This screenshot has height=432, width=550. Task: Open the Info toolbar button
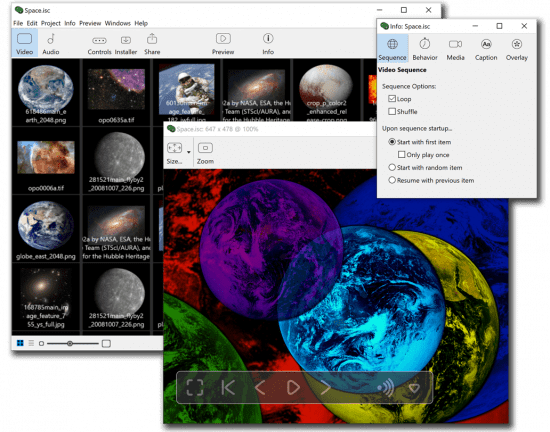[268, 44]
